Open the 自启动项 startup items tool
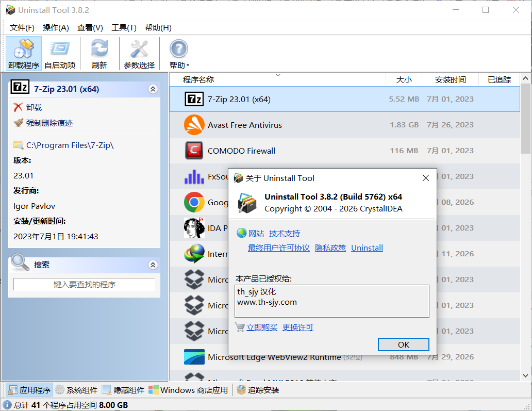 pos(60,54)
